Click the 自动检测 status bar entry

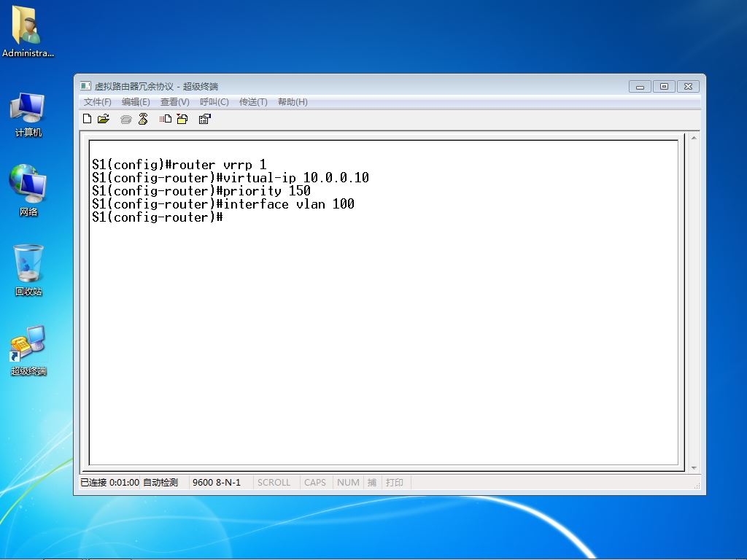[160, 483]
